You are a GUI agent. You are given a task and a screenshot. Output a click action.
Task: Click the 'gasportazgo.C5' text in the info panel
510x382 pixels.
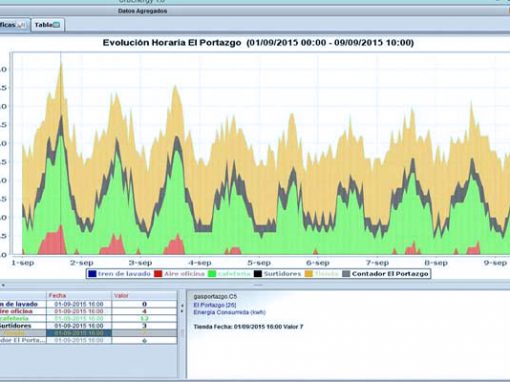point(215,296)
